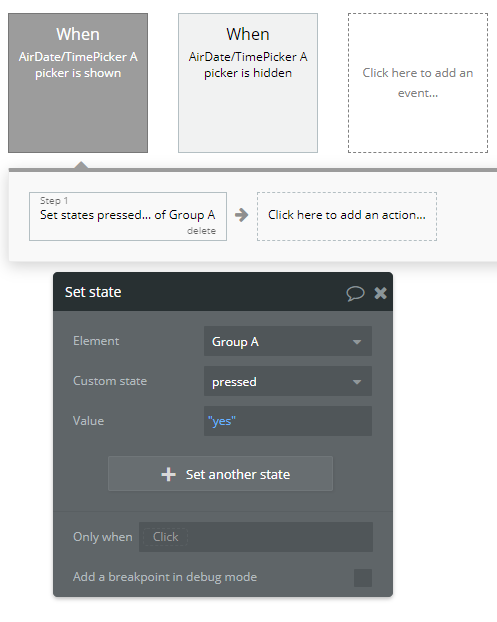Open the comment bubble icon in Set state

click(355, 293)
